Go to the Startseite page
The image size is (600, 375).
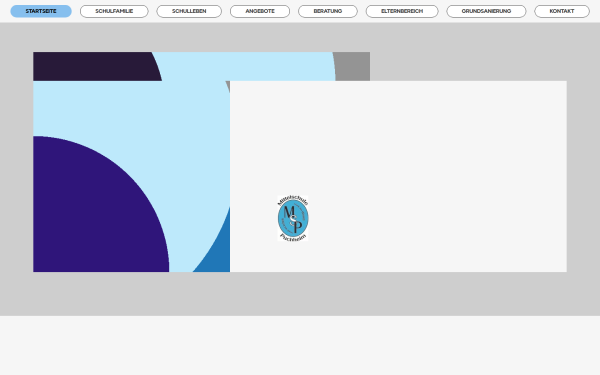[41, 11]
